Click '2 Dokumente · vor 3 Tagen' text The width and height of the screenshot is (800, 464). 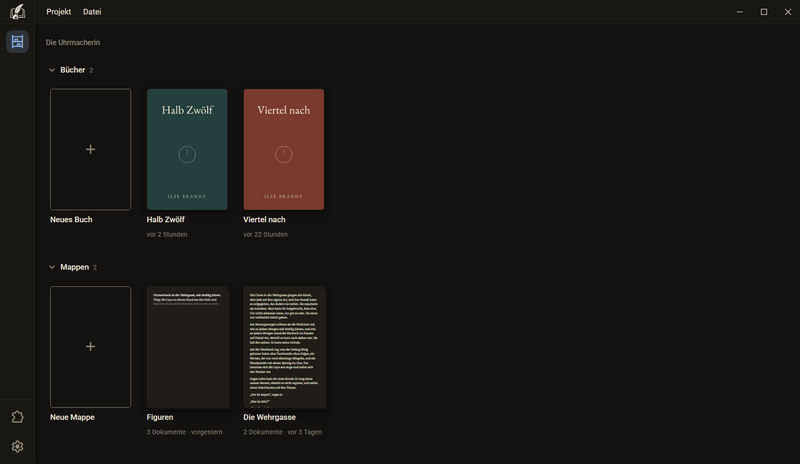(282, 432)
